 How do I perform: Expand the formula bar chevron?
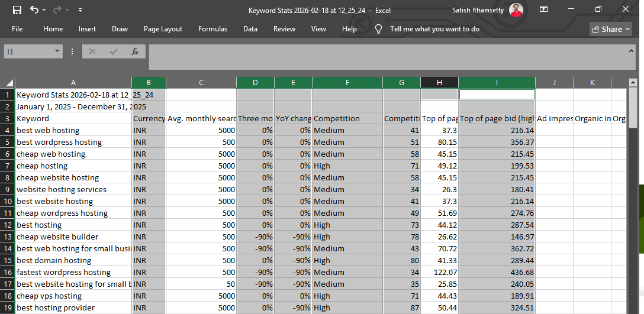[631, 51]
